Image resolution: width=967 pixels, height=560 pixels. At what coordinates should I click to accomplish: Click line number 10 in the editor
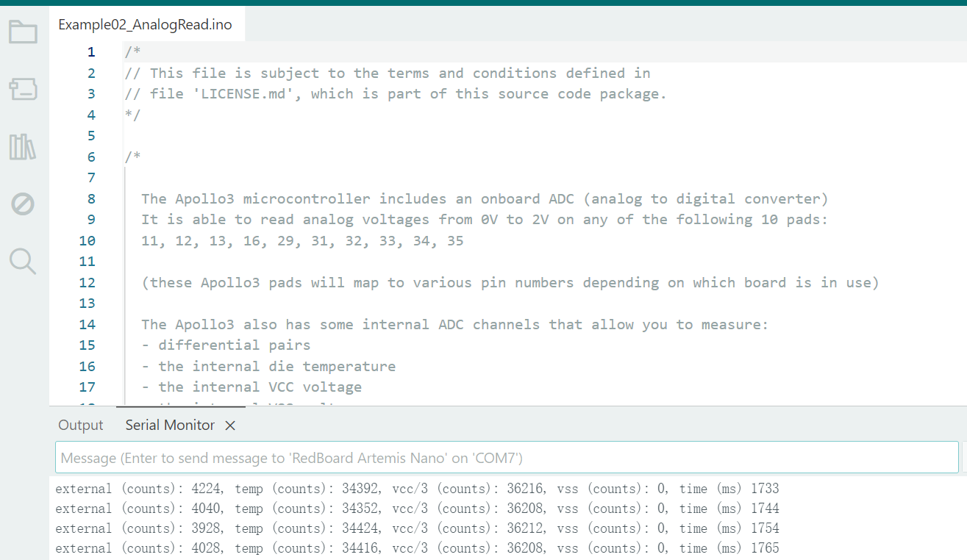pyautogui.click(x=87, y=240)
